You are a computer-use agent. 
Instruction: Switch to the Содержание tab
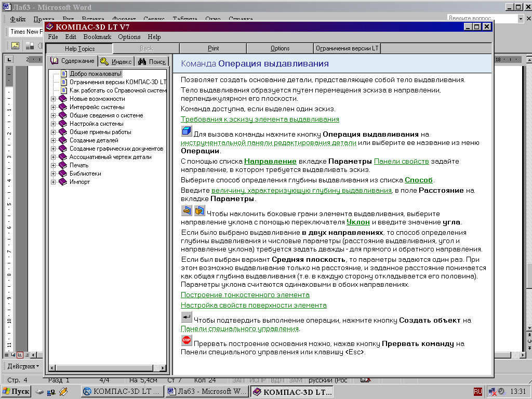click(72, 61)
